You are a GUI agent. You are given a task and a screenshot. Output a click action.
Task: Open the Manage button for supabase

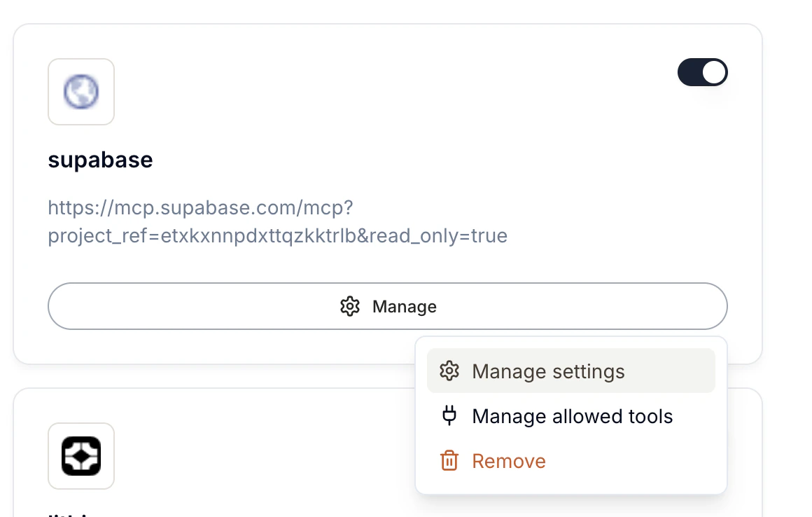(387, 306)
